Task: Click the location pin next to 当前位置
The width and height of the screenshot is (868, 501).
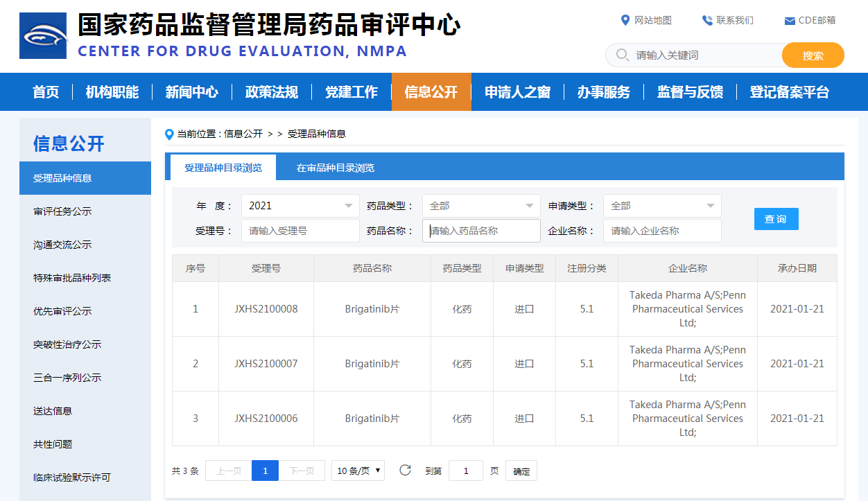Action: 169,134
